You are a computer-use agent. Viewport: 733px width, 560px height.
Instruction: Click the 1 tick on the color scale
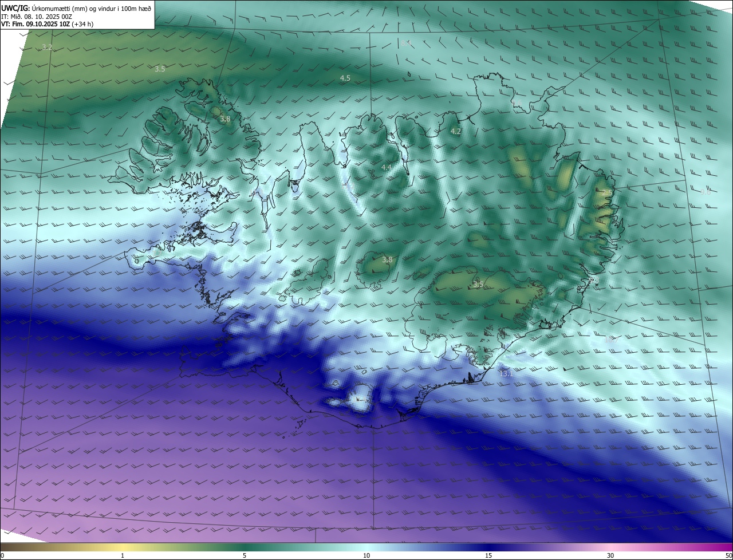pos(123,555)
